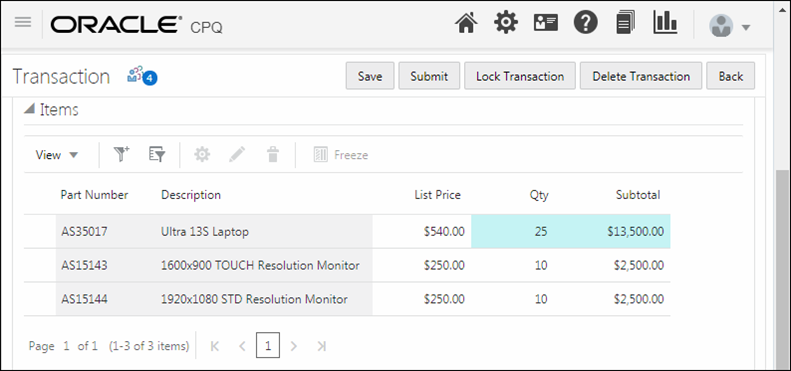
Task: Click the Qty column header
Action: click(539, 195)
